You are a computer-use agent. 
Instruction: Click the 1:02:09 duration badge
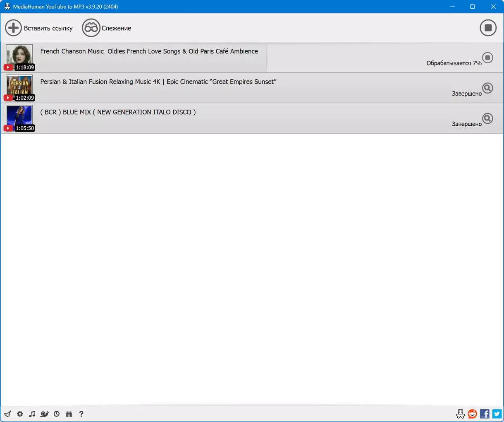[x=25, y=98]
